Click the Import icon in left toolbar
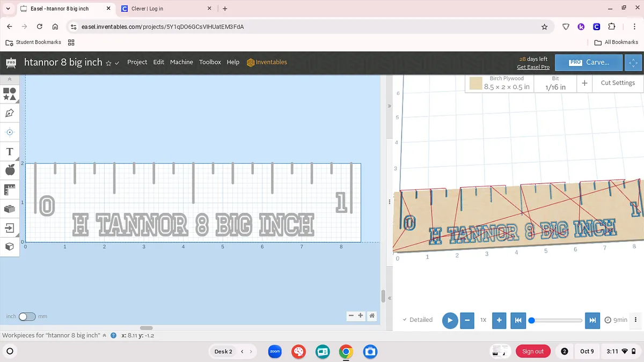The width and height of the screenshot is (644, 362). (10, 227)
